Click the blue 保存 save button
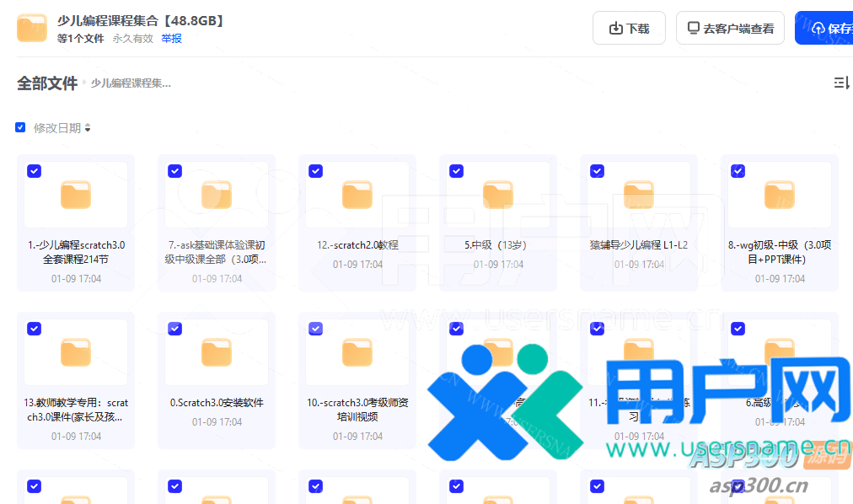 point(824,28)
